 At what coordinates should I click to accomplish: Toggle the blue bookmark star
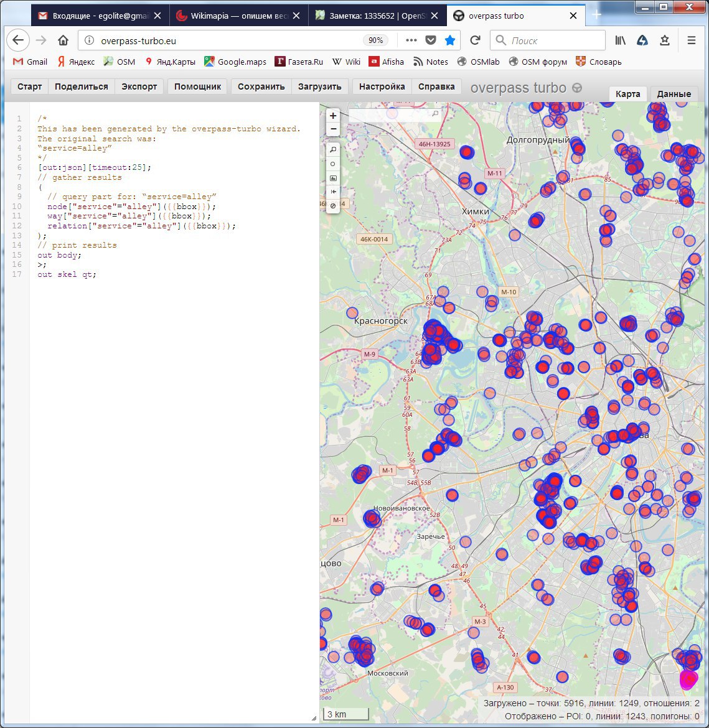pos(449,40)
